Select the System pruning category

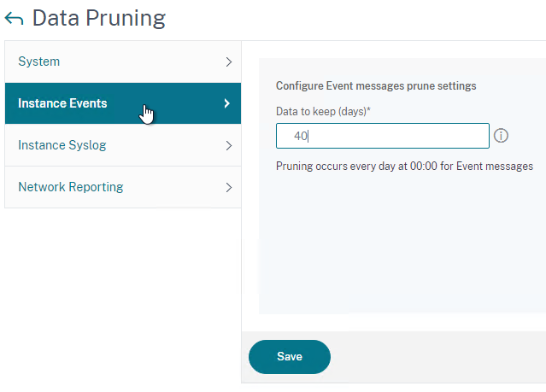(123, 61)
